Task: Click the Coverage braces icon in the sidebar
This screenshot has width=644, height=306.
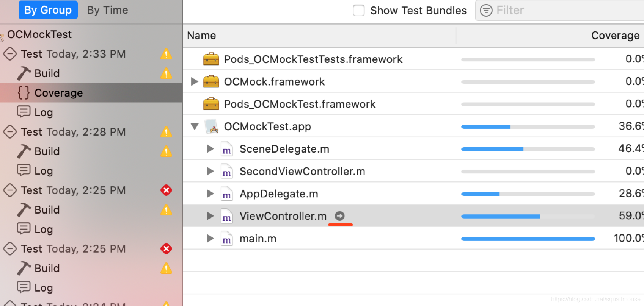Action: 24,93
